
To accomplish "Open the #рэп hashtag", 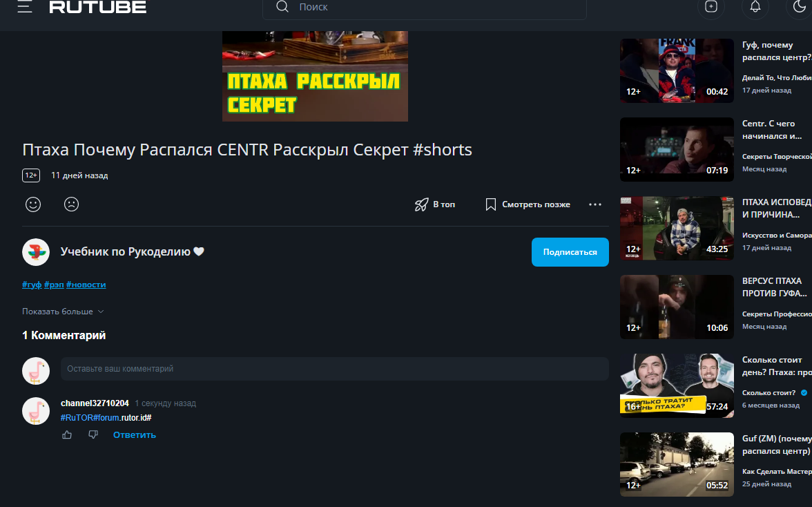I will click(x=54, y=285).
